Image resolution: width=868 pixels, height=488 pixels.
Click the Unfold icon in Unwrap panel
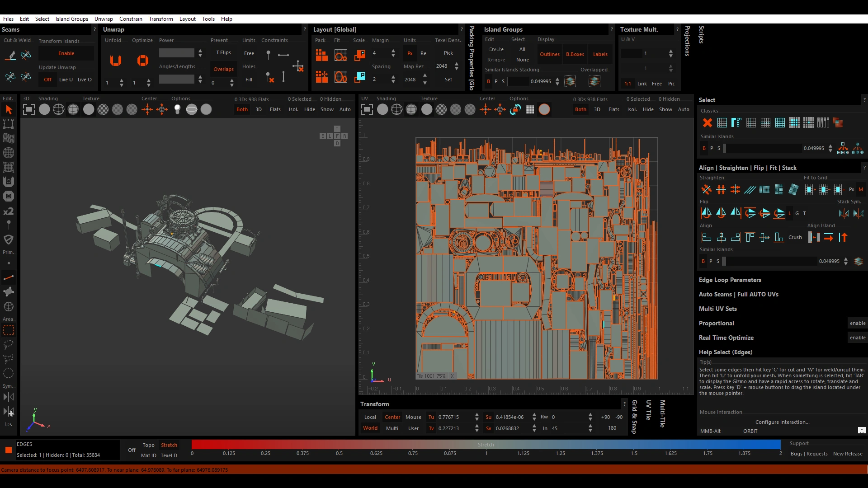click(116, 61)
